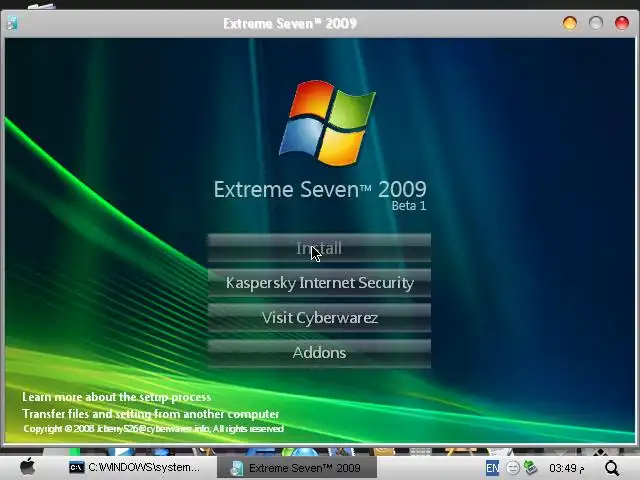Image resolution: width=640 pixels, height=480 pixels.
Task: Click the Apple logo start button
Action: pos(27,467)
